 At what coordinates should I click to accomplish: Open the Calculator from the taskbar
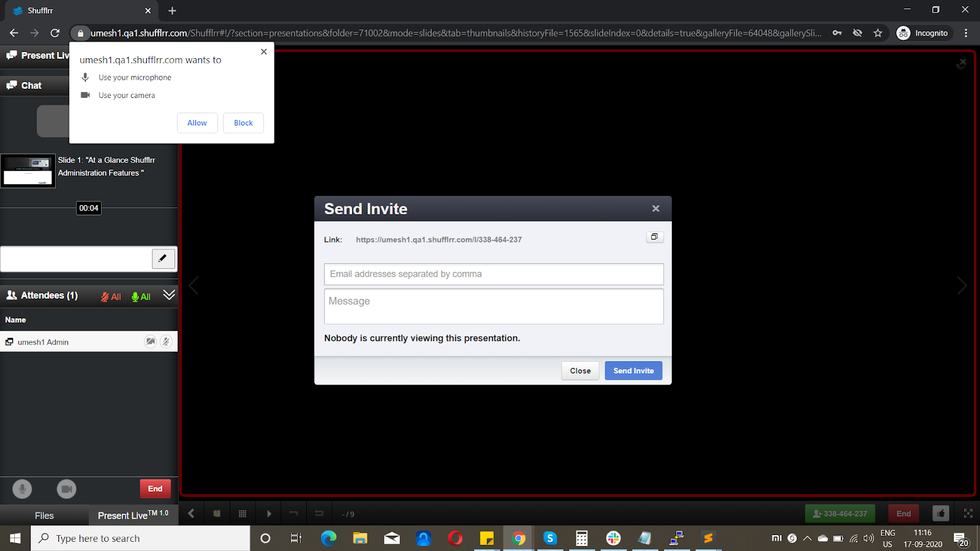coord(582,538)
